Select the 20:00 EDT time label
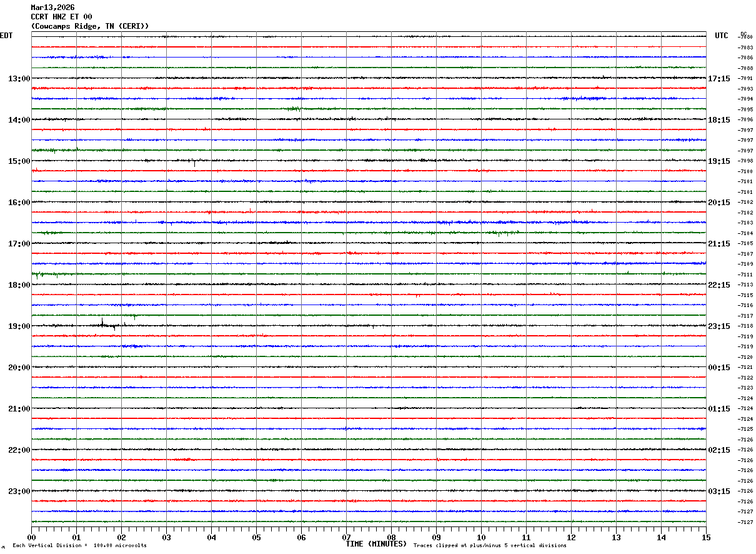 (19, 368)
